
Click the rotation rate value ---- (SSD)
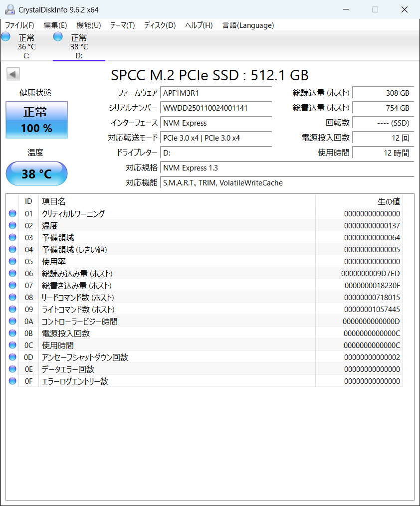[x=383, y=123]
